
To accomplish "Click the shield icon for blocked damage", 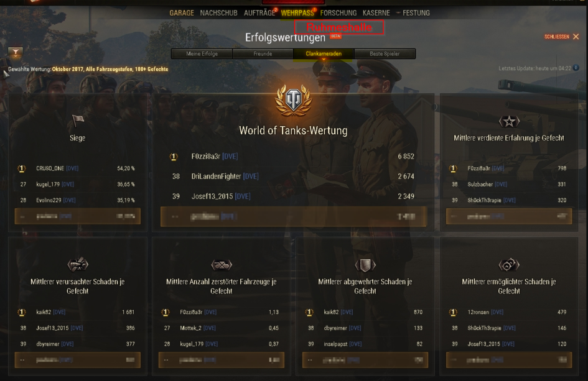I will pyautogui.click(x=365, y=265).
